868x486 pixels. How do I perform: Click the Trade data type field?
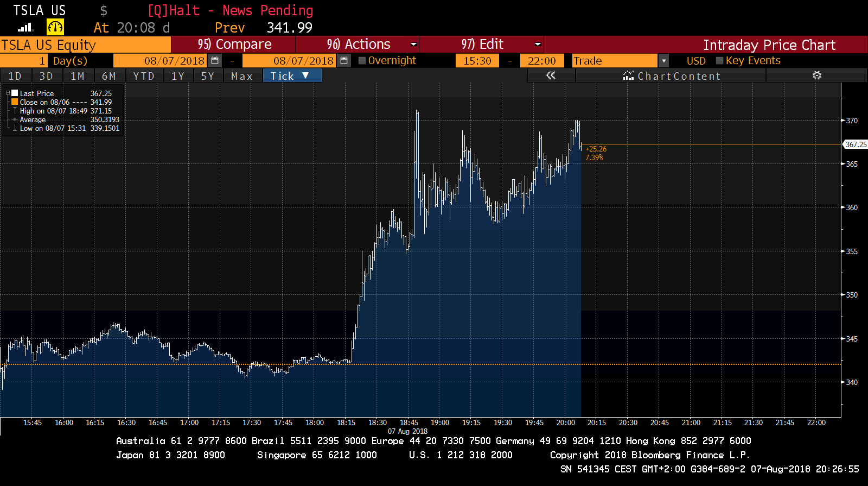pos(615,61)
